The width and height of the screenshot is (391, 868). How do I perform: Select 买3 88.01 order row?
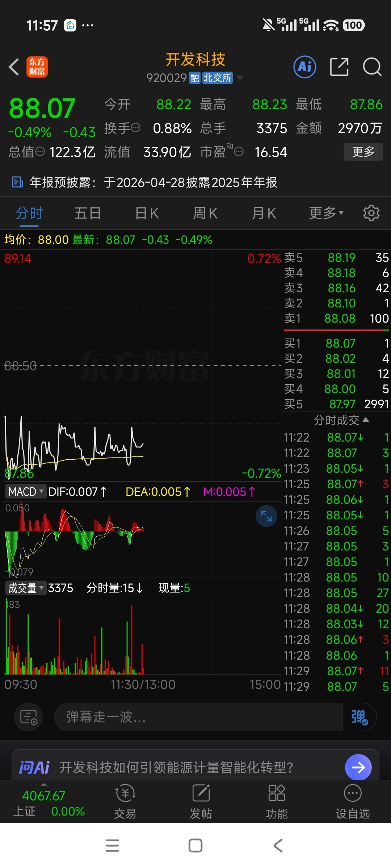[x=337, y=374]
